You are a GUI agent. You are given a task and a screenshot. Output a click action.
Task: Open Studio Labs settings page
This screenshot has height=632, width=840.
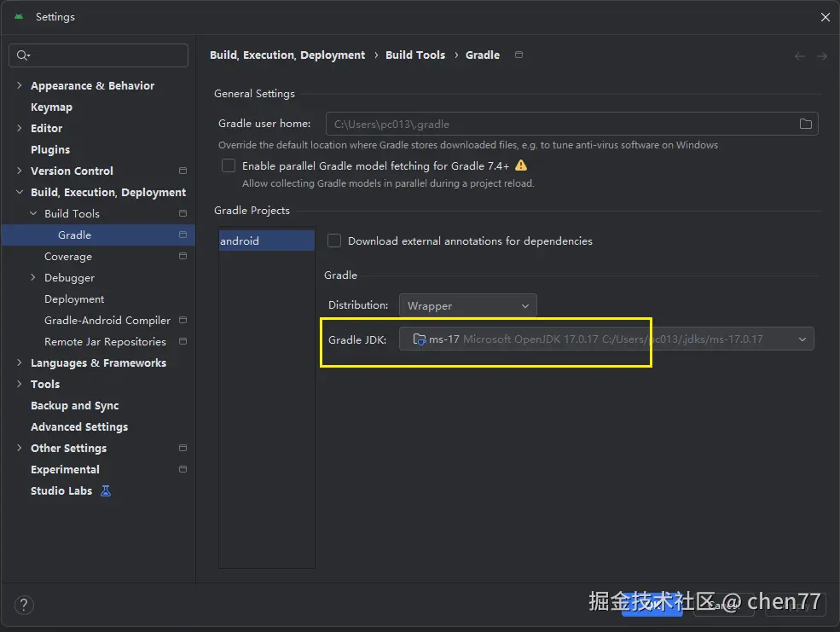tap(61, 490)
